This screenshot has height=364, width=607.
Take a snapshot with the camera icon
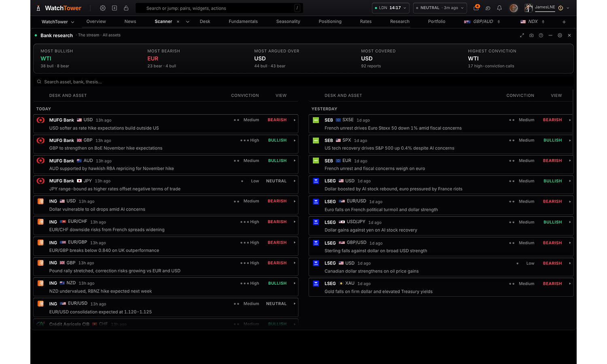(531, 36)
